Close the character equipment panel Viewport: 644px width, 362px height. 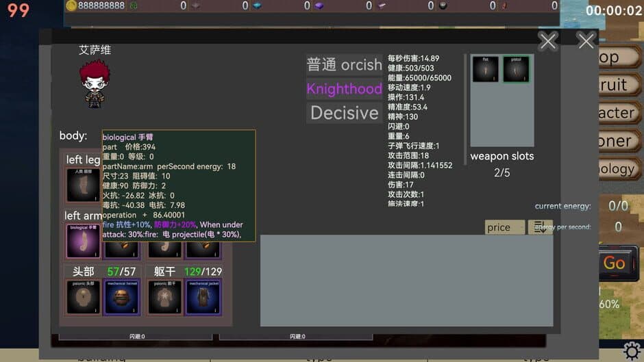click(547, 42)
